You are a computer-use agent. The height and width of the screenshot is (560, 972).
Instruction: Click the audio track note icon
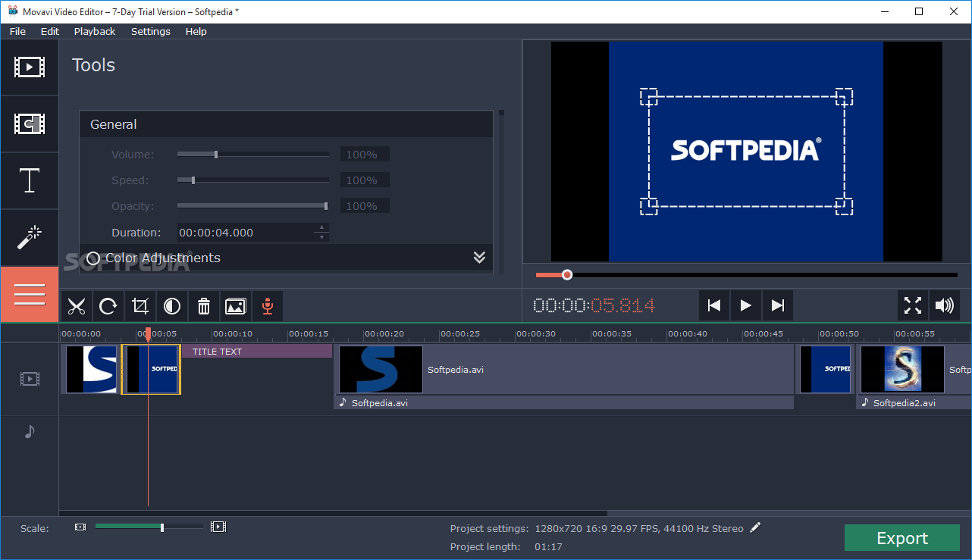point(30,431)
